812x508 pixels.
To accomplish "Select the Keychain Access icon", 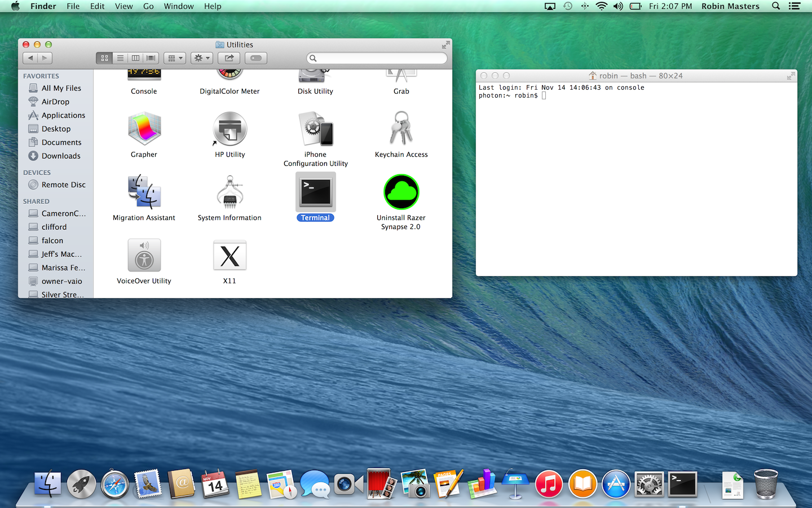I will (401, 129).
